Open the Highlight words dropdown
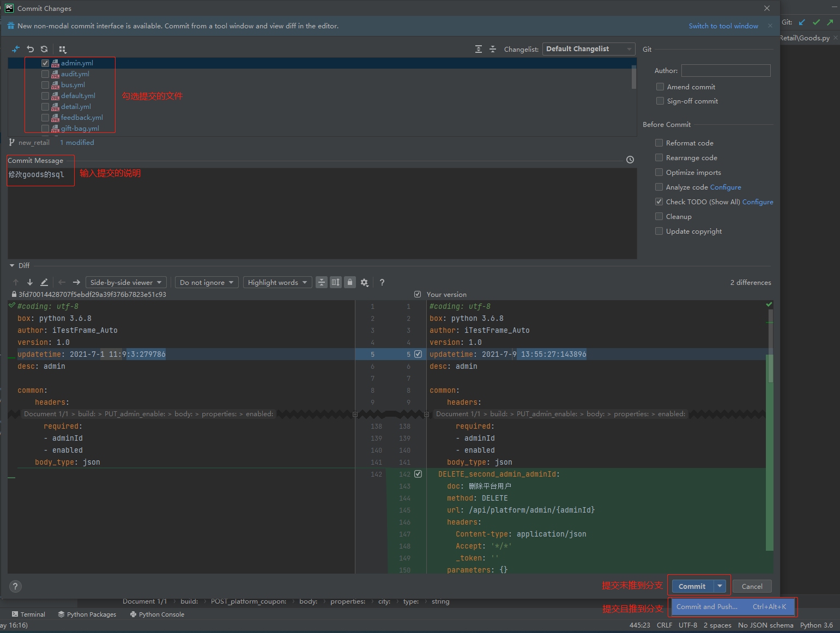 (277, 282)
